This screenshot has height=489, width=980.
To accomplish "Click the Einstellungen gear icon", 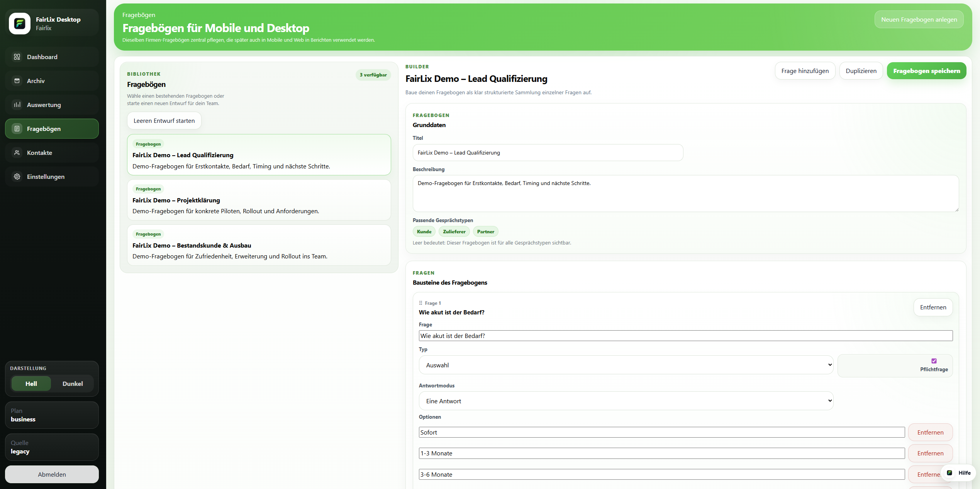I will click(x=17, y=177).
